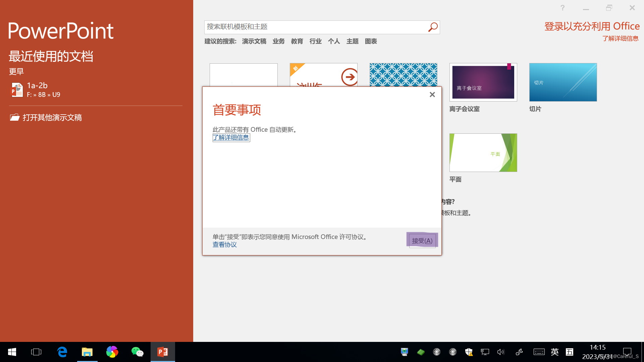The image size is (644, 362).
Task: Open WeChat from the taskbar
Action: (137, 352)
